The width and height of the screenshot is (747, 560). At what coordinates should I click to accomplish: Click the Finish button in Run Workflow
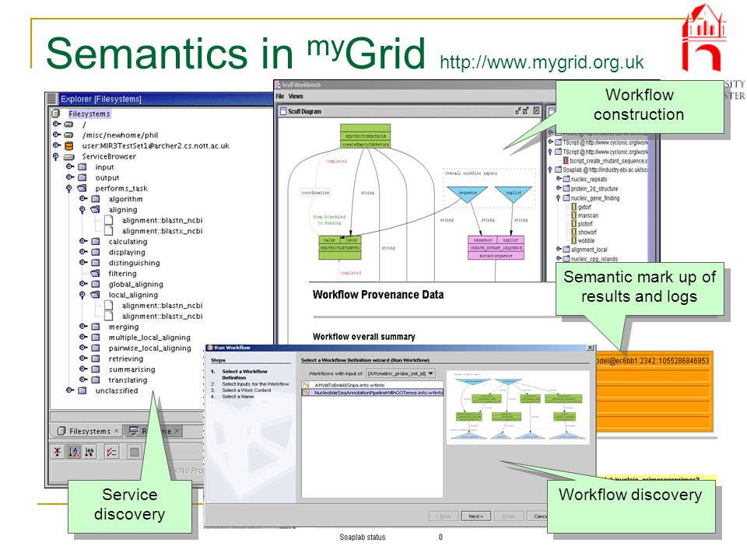[x=509, y=516]
